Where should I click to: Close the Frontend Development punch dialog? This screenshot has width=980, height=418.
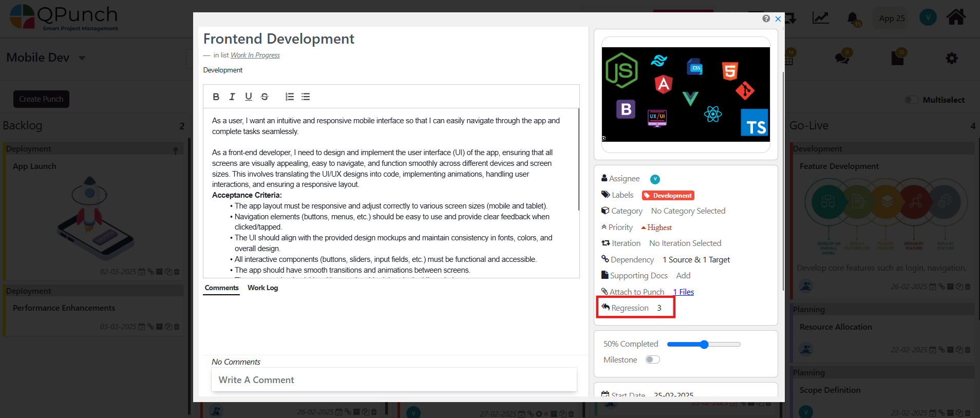pos(778,19)
